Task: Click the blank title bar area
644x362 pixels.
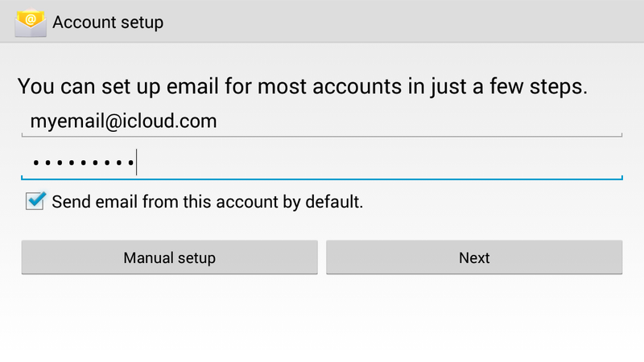Action: pos(402,22)
